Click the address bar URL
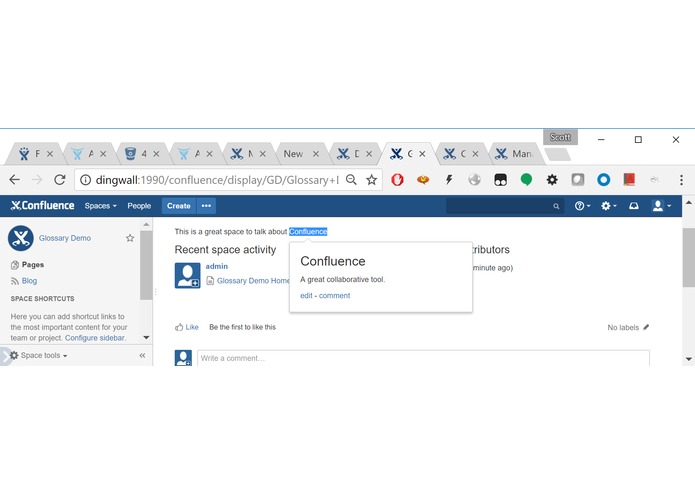Image resolution: width=695 pixels, height=494 pixels. pyautogui.click(x=217, y=180)
